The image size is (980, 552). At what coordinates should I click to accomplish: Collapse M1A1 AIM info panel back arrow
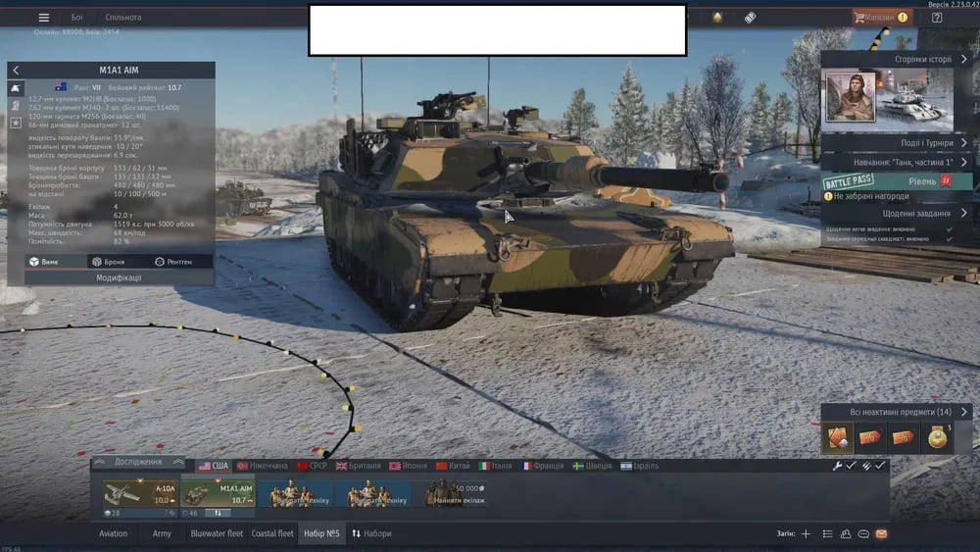pyautogui.click(x=16, y=71)
